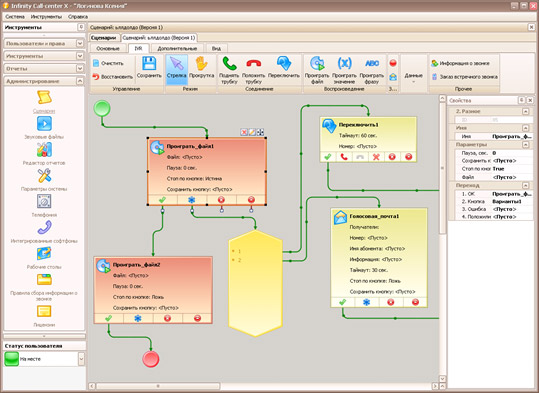Open Интегрированные софтфоны phone icon
Viewport: 539px width, 393px height.
pyautogui.click(x=44, y=232)
